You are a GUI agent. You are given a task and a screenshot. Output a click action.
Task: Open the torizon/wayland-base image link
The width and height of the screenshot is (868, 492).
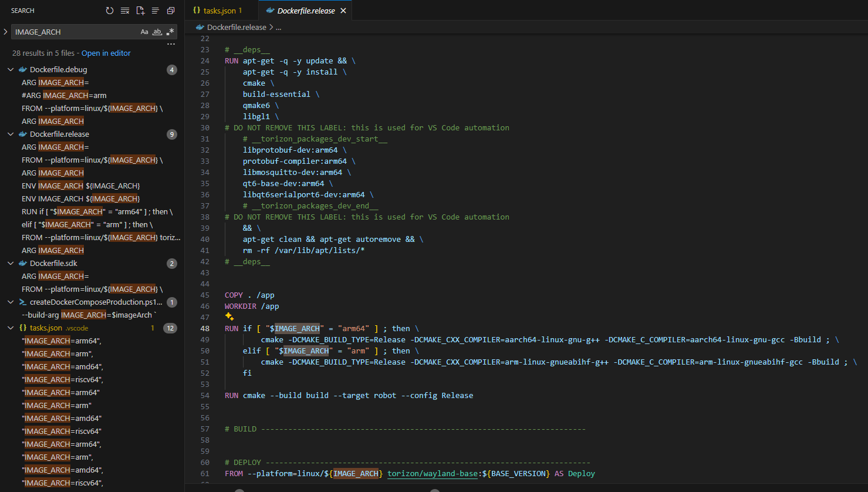coord(432,473)
